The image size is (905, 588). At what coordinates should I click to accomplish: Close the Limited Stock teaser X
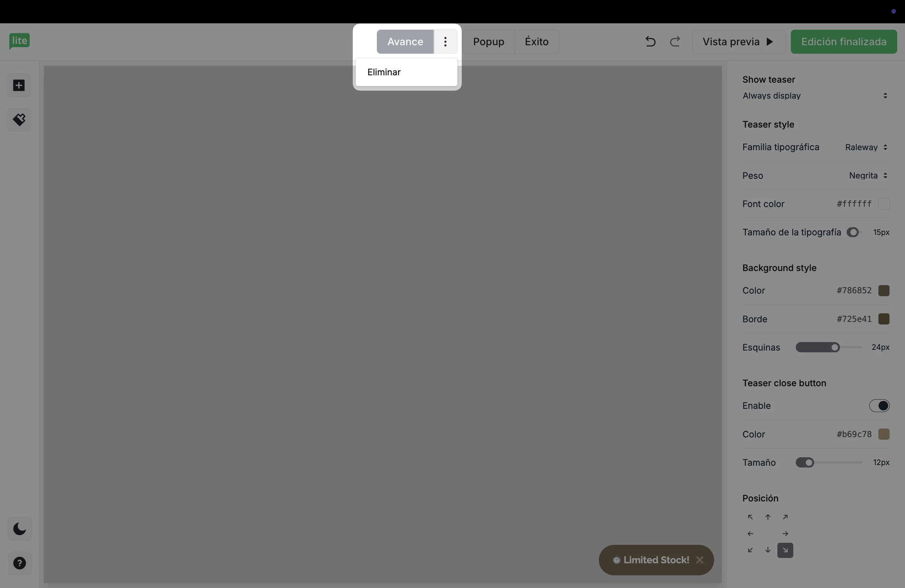point(700,560)
